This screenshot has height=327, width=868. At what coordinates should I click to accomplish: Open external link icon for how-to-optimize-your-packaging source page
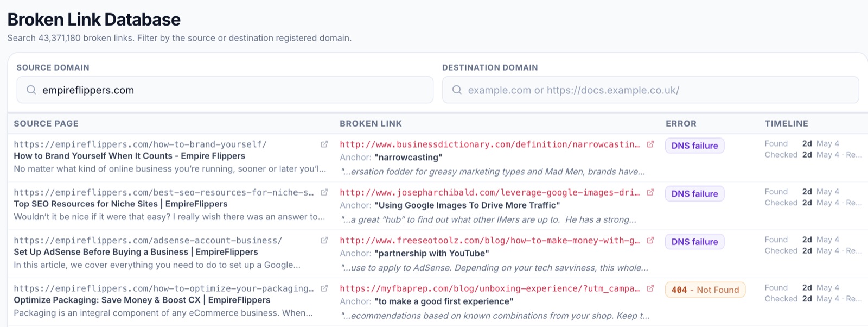point(324,288)
